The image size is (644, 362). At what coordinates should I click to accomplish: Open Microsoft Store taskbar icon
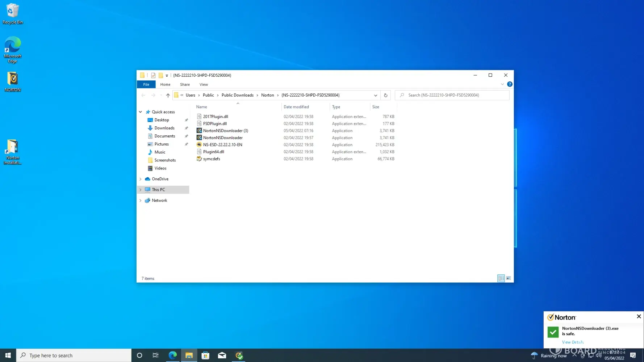click(205, 355)
